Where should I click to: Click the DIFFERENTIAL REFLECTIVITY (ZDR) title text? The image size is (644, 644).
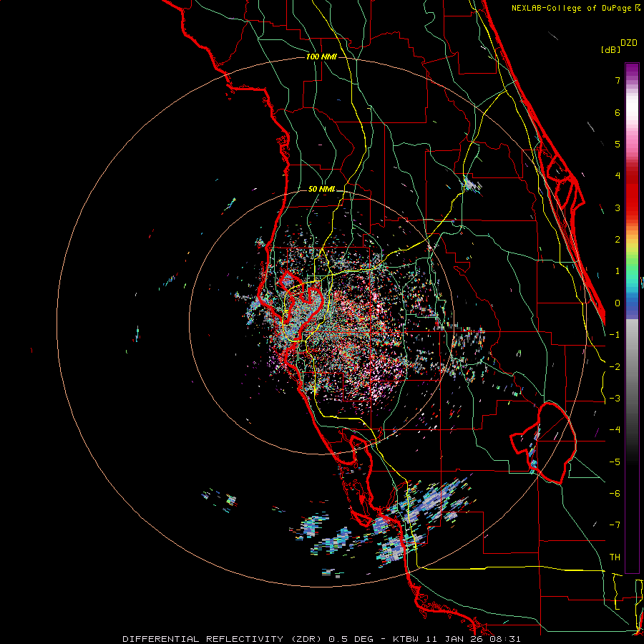tap(223, 639)
